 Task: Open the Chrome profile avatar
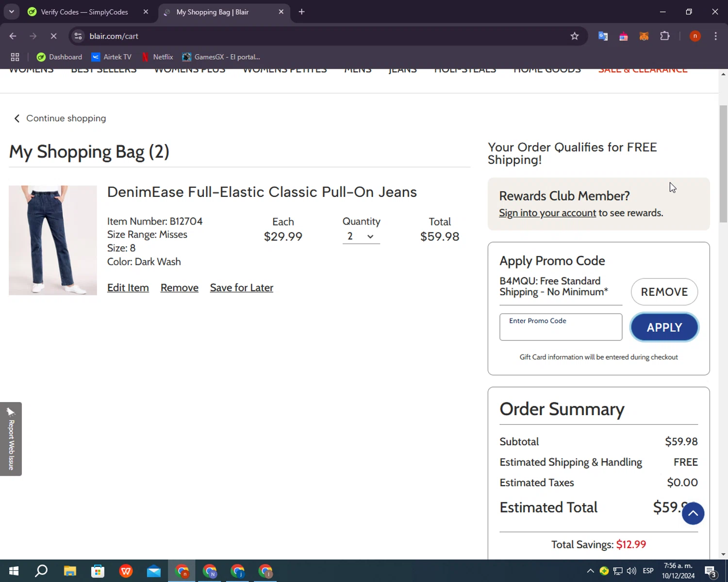(695, 36)
